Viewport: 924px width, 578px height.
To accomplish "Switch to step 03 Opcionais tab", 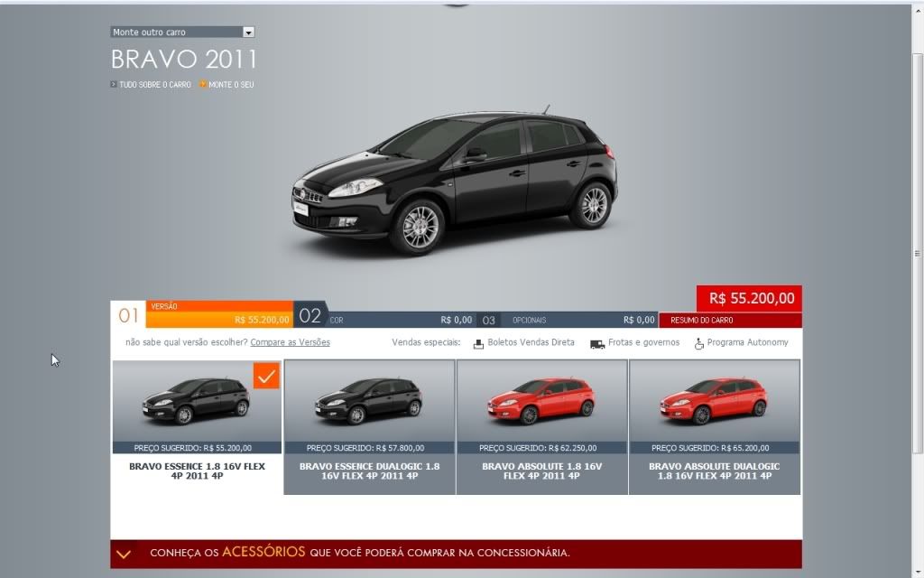I will [568, 320].
